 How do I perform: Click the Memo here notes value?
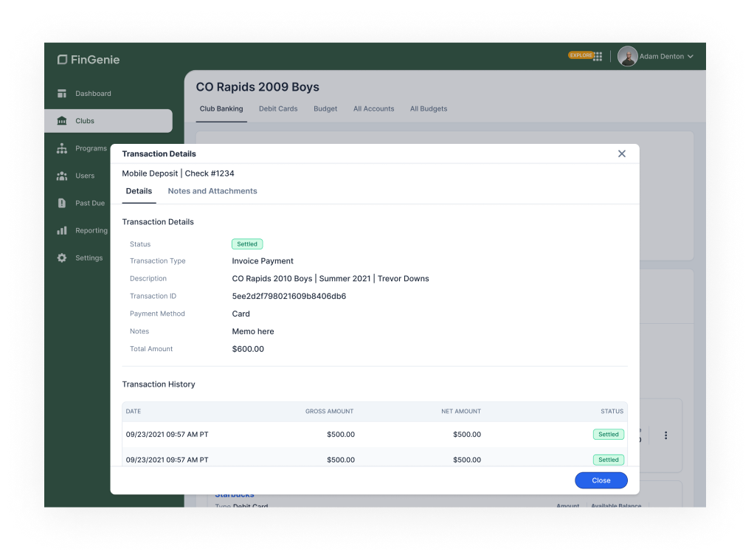pos(253,331)
